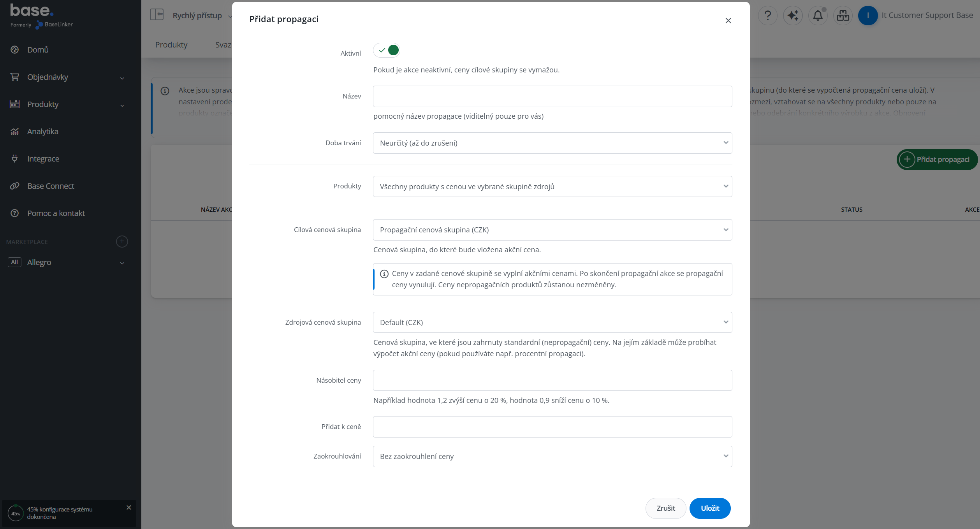Click the info icon in price note

pos(384,274)
